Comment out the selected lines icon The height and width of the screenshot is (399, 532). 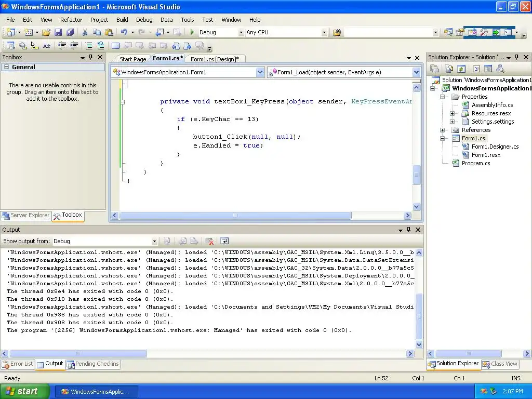click(x=88, y=46)
